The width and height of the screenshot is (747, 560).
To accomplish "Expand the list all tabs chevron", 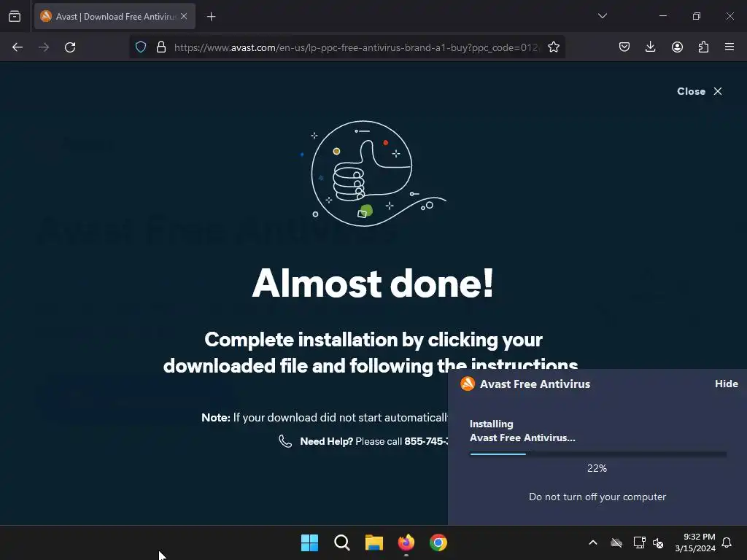I will pos(602,16).
